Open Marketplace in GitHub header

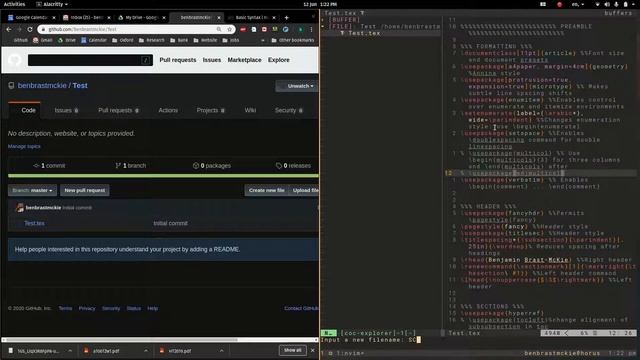244,60
